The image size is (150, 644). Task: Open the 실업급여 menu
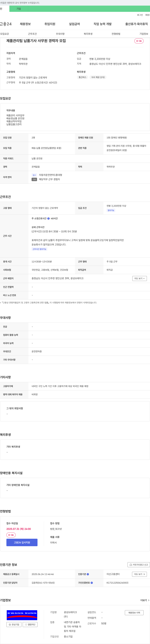(75, 24)
